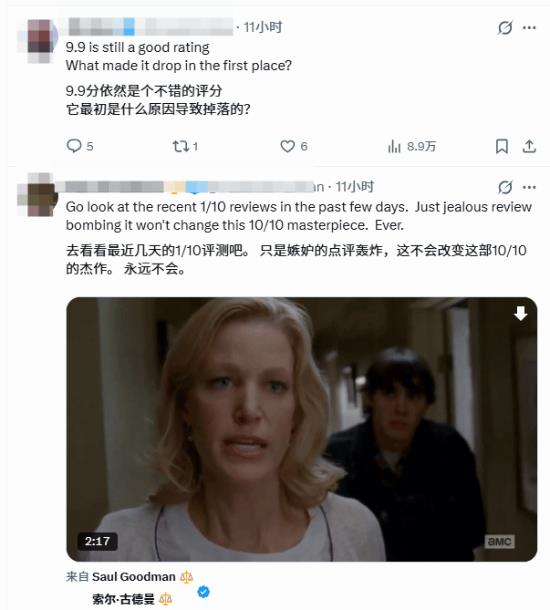The height and width of the screenshot is (610, 550).
Task: Open first commenter's avatar profile
Action: 38,40
